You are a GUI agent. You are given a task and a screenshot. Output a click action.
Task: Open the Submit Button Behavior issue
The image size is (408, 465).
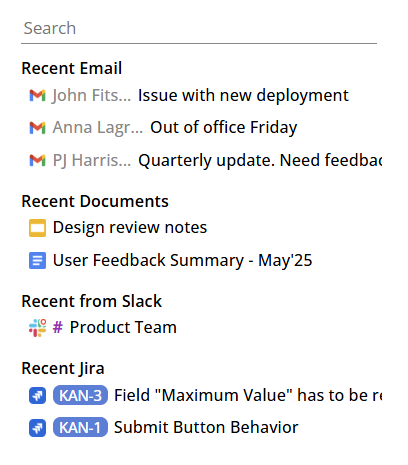point(206,428)
